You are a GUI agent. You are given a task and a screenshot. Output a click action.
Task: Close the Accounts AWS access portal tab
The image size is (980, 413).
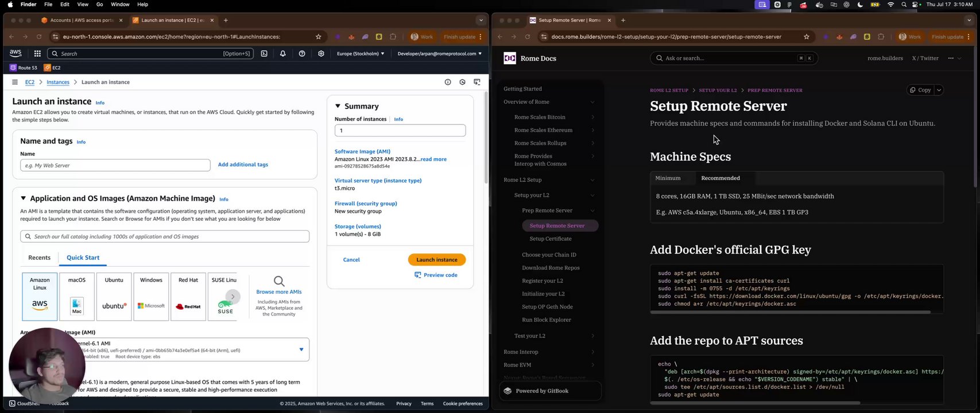(121, 20)
